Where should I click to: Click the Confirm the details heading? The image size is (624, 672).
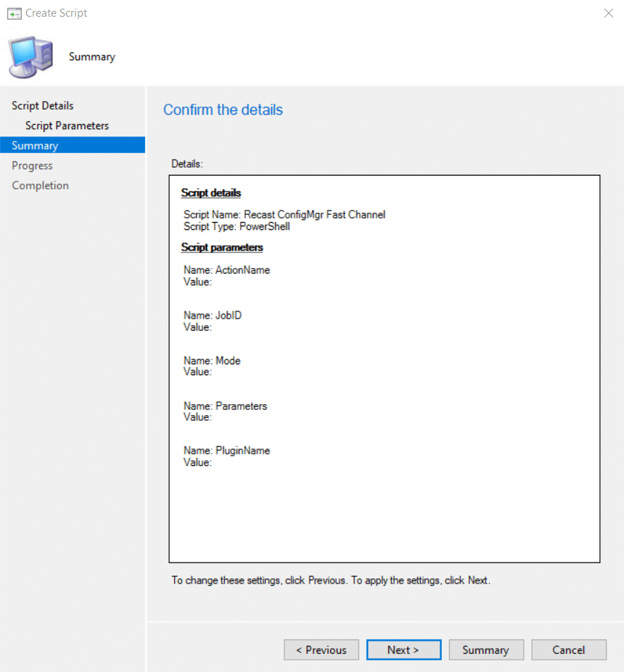(x=223, y=110)
